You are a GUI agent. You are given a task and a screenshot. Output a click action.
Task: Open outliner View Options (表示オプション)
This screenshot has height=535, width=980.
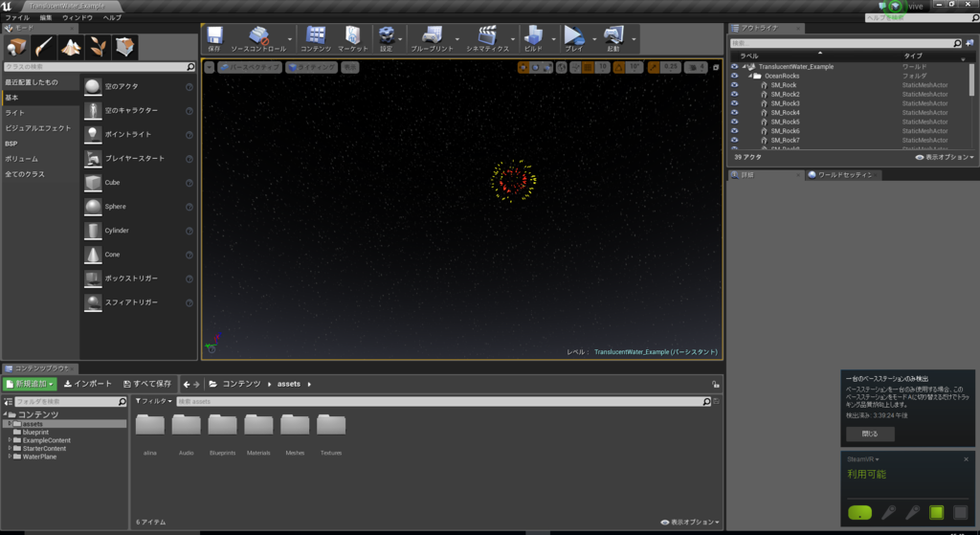coord(945,157)
